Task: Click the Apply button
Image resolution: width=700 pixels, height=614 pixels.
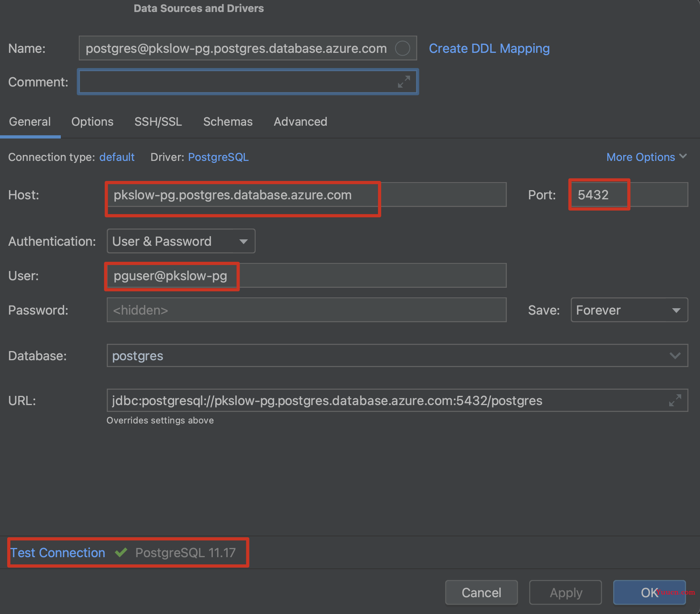Action: (566, 592)
